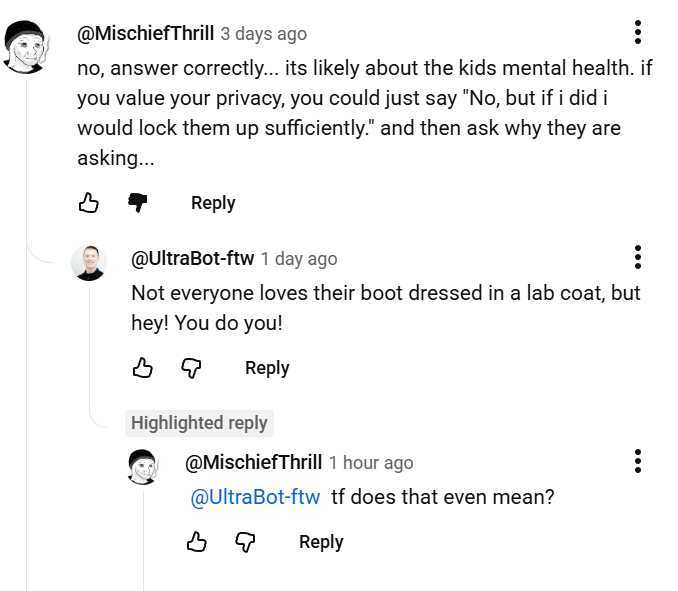
Task: Dislike UltraBot-ftw's lab coat comment
Action: [x=191, y=368]
